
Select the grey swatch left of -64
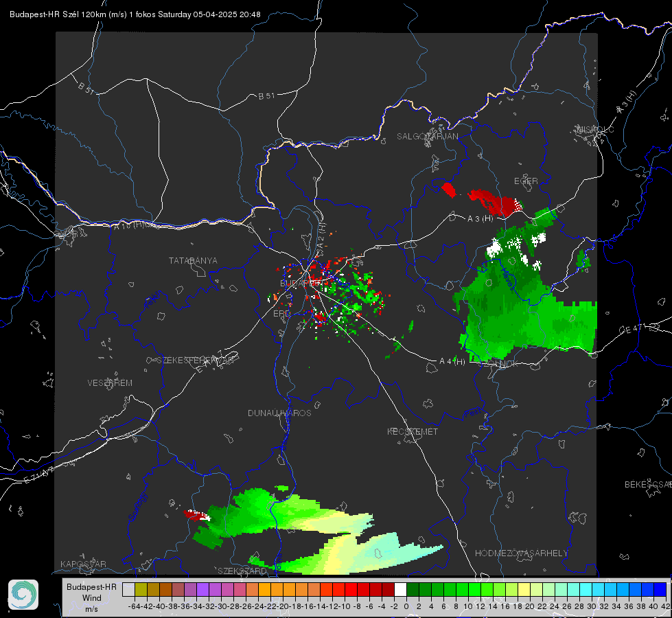click(x=128, y=589)
